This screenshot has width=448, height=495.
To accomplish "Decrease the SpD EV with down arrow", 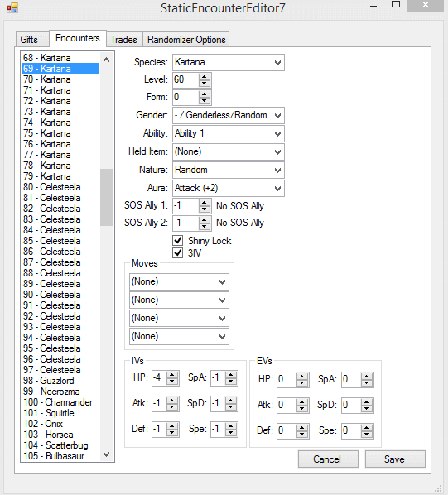I will 367,409.
